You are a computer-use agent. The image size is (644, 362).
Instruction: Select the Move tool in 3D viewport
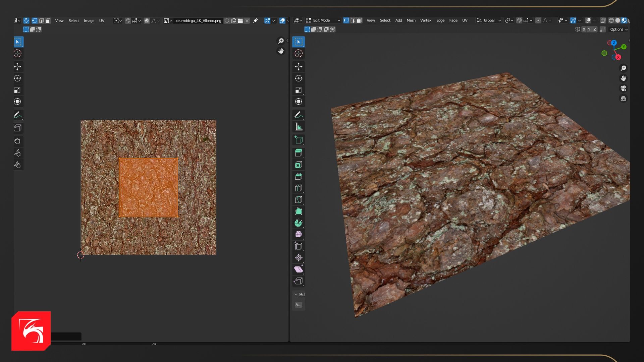298,66
